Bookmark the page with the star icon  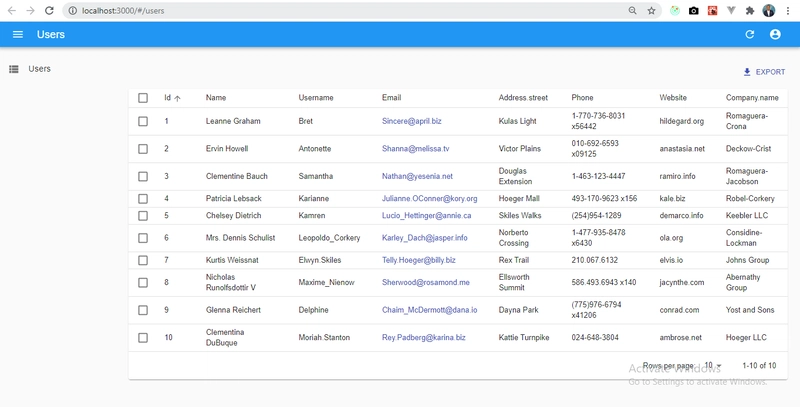[x=652, y=11]
